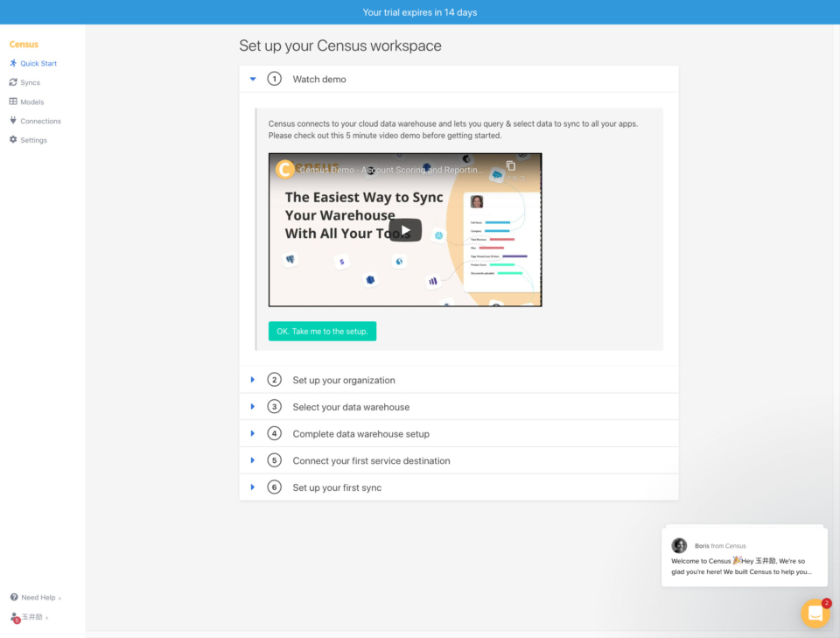Expand the Connect your first service destination step
This screenshot has width=840, height=638.
(x=253, y=459)
